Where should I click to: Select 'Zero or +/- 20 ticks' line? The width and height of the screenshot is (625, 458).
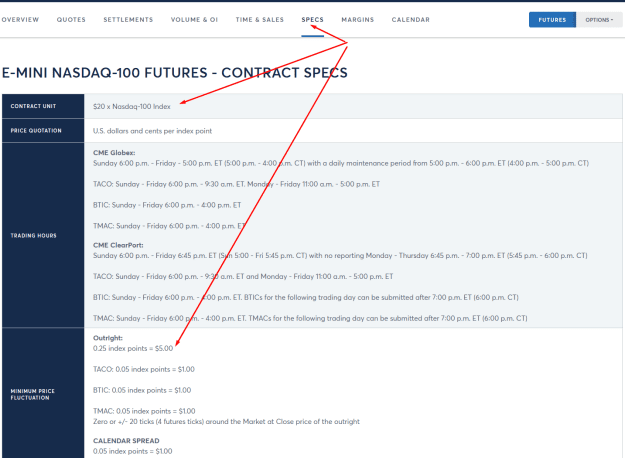tap(226, 422)
